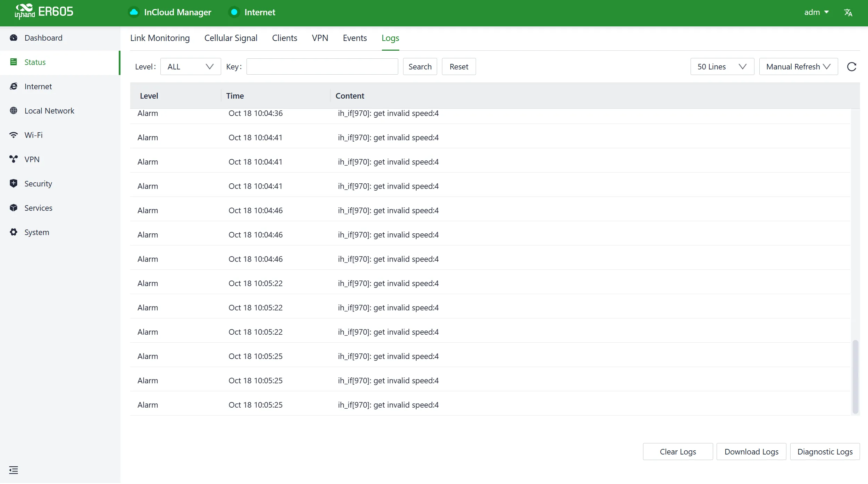
Task: Click the Clear Logs button
Action: (678, 452)
